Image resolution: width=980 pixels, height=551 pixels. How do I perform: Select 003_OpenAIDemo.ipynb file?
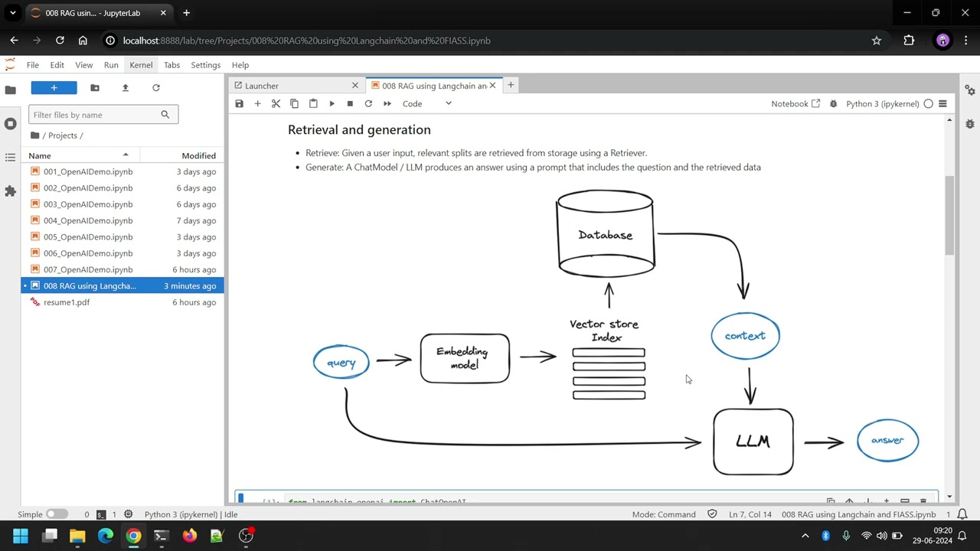tap(122, 204)
